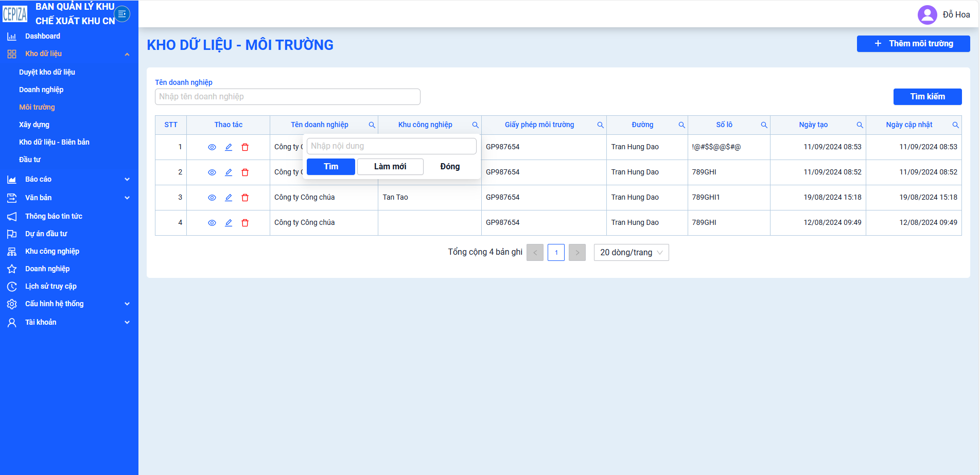Edit the row 3 record
The width and height of the screenshot is (980, 475).
(x=229, y=198)
